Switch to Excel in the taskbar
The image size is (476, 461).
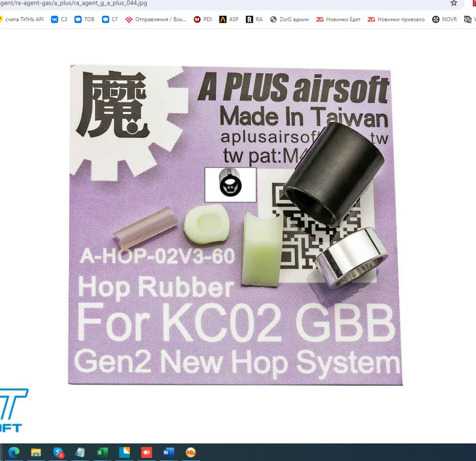click(x=102, y=452)
